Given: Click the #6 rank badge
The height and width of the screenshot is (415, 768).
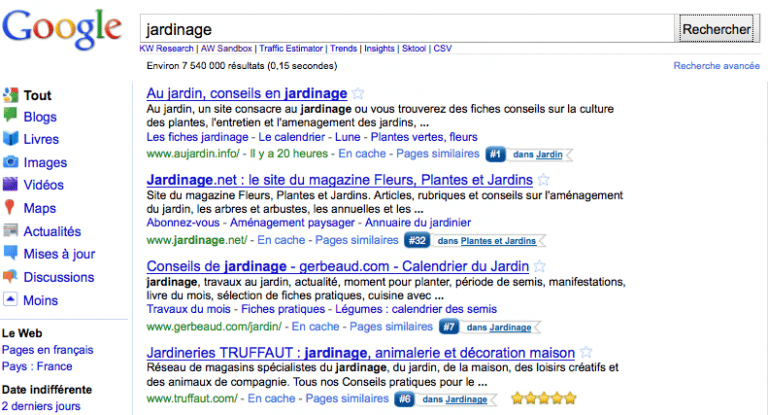Looking at the screenshot, I should [x=405, y=399].
